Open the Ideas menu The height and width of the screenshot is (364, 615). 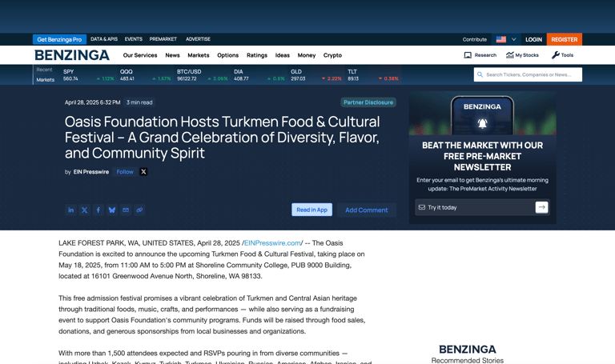coord(283,55)
